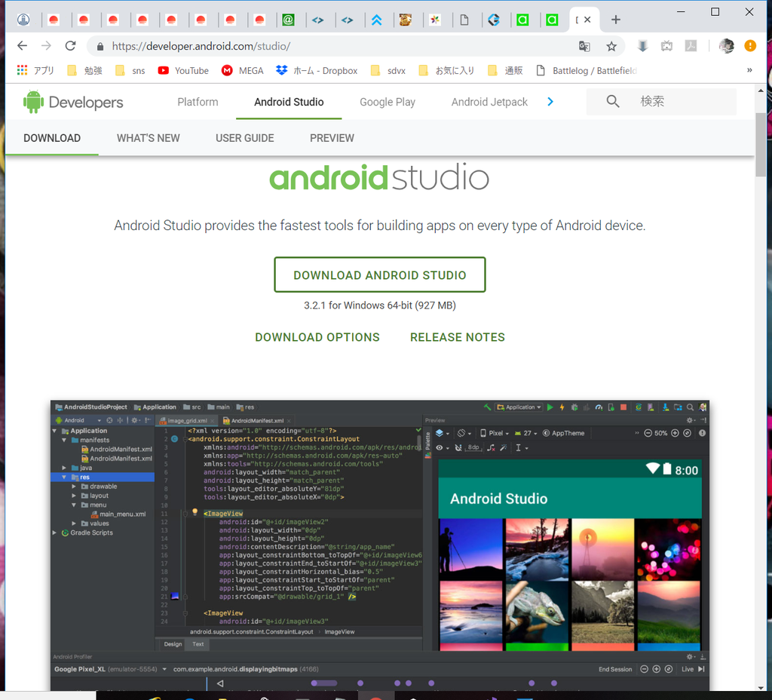The width and height of the screenshot is (772, 700).
Task: Open the sdvx bookmark folder
Action: 388,70
